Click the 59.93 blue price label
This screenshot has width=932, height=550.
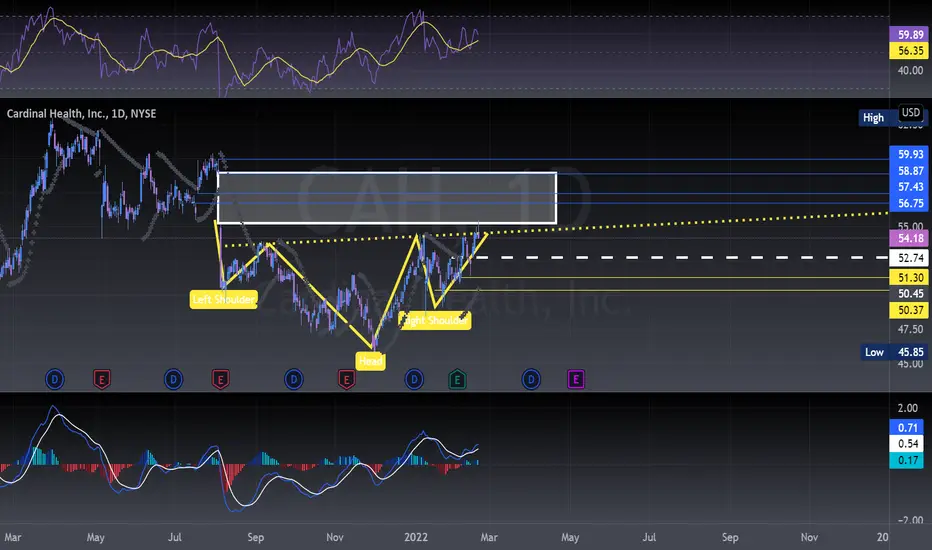pos(910,154)
